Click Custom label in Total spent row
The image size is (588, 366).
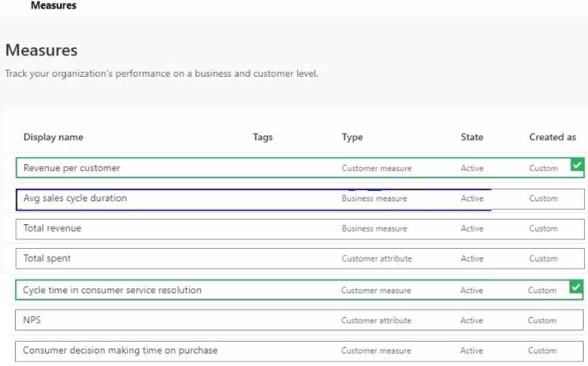pos(543,259)
